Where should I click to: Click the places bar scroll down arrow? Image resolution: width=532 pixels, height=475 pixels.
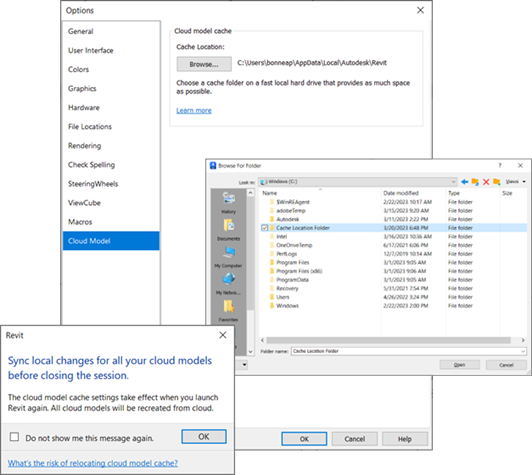tap(250, 352)
